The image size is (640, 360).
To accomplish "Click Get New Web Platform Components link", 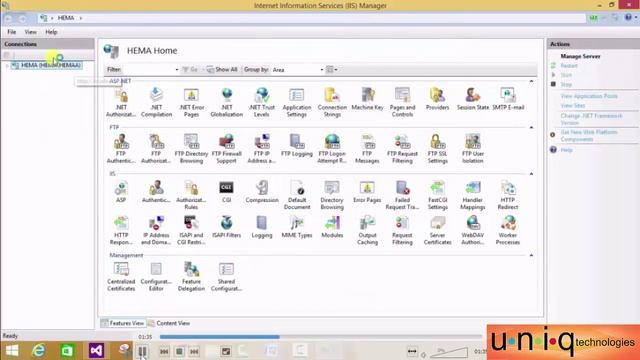I will click(589, 136).
